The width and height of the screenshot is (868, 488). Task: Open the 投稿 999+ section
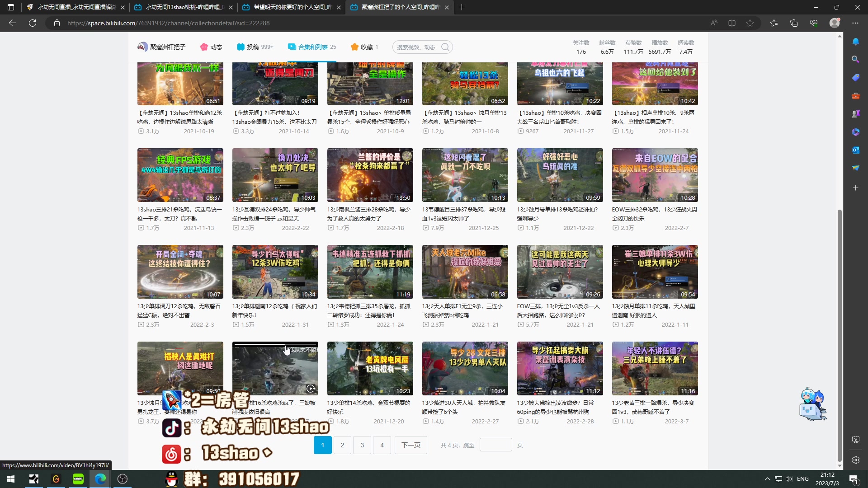(x=255, y=47)
